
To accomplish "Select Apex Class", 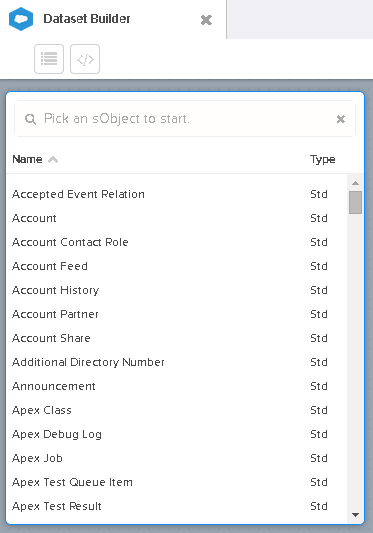I will click(176, 410).
